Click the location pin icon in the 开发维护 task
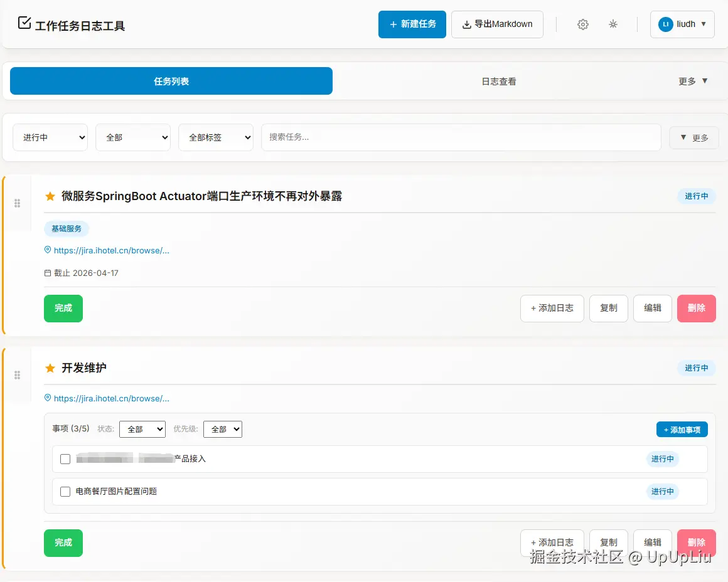Viewport: 728px width, 582px height. click(x=47, y=398)
